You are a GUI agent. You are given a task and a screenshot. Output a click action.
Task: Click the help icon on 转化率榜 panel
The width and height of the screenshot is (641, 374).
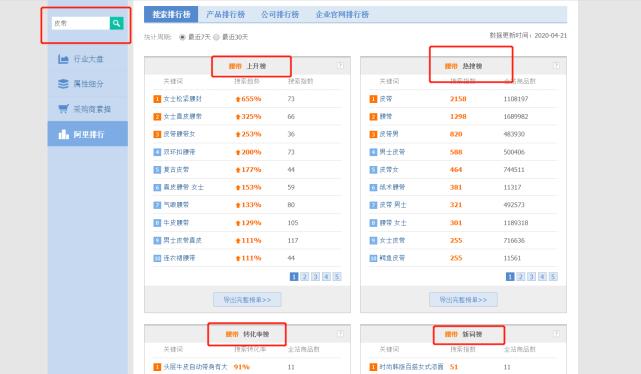click(x=340, y=334)
